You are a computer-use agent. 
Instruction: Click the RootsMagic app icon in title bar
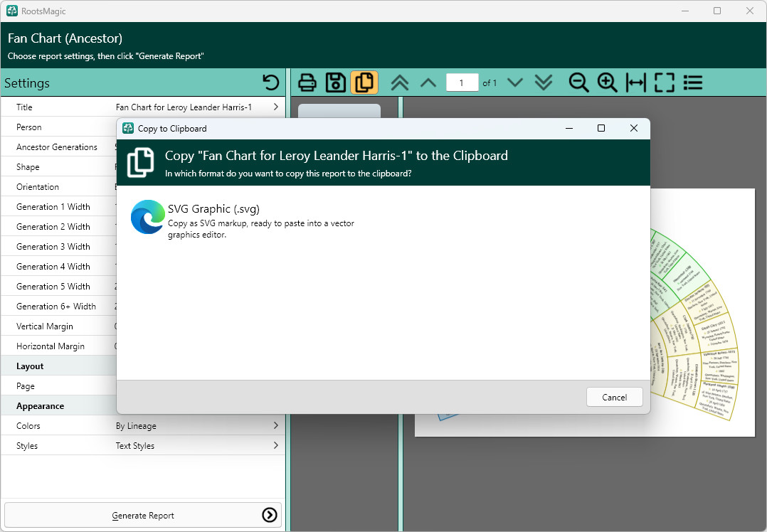pyautogui.click(x=12, y=11)
